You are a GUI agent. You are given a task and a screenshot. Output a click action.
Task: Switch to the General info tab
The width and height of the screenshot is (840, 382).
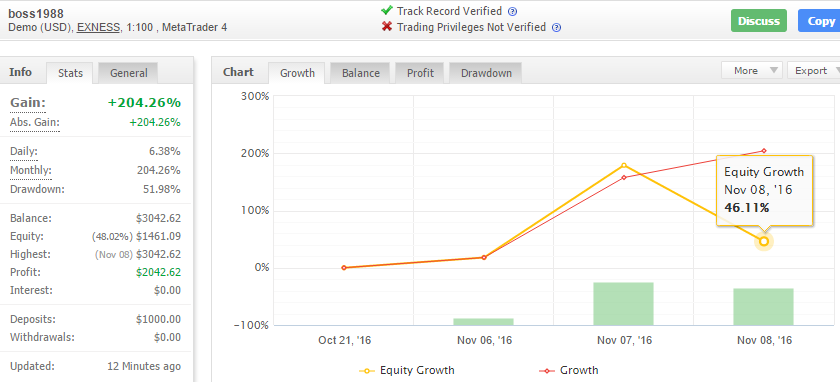(129, 73)
